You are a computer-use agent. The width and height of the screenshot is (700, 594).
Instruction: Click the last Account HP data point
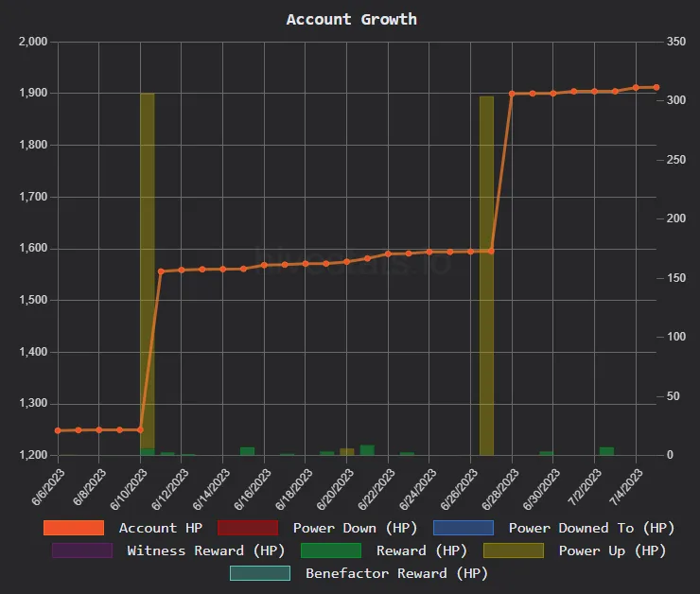tap(656, 87)
